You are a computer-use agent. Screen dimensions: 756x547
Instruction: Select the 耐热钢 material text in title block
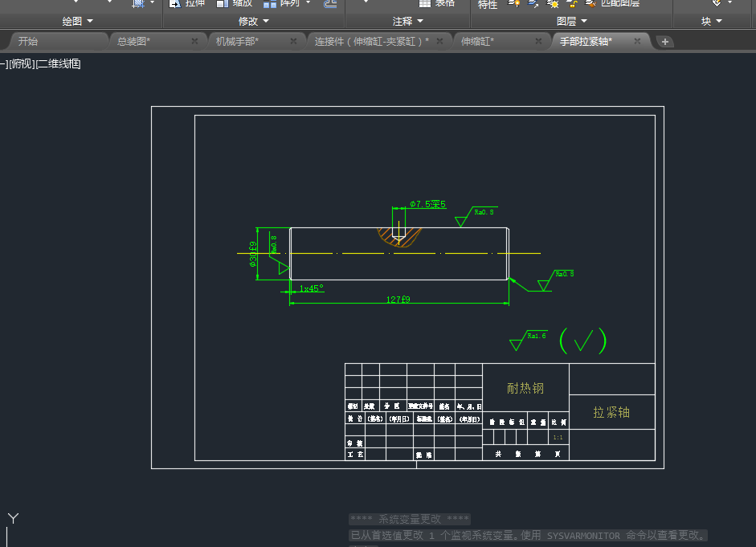[525, 389]
